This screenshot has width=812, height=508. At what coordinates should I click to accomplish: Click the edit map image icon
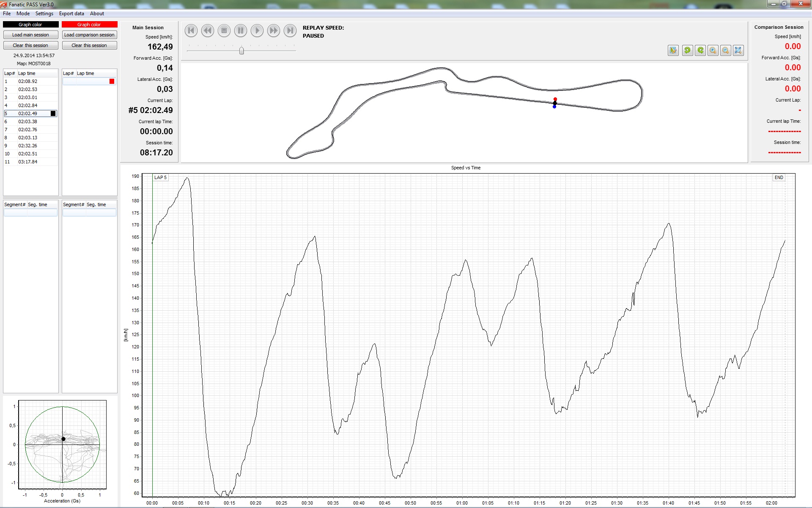[x=673, y=50]
